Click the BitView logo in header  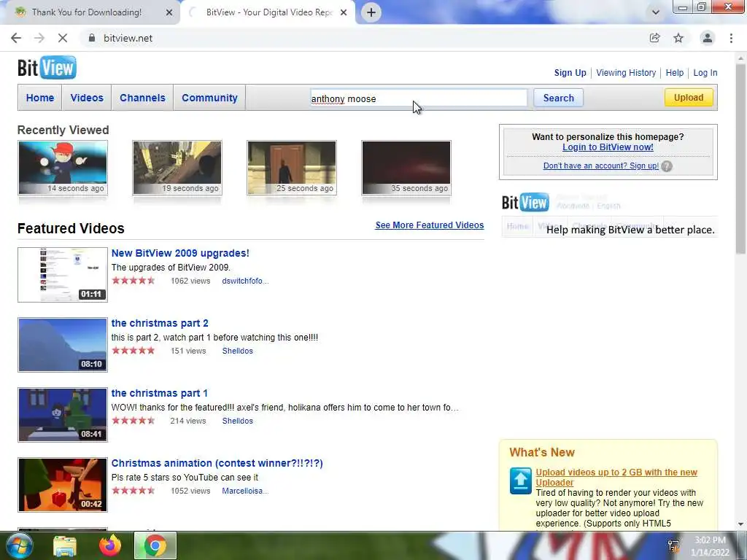coord(47,68)
